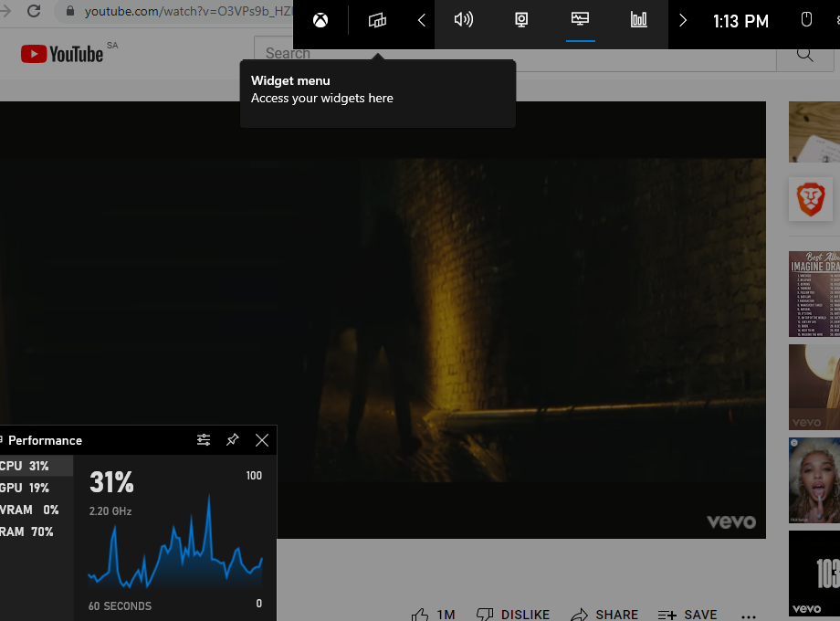840x621 pixels.
Task: Reload the browser page
Action: click(x=34, y=11)
